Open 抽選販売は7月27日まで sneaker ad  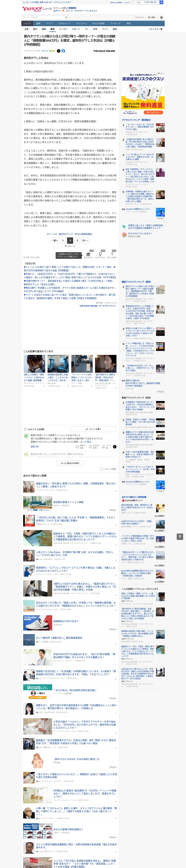point(66,621)
